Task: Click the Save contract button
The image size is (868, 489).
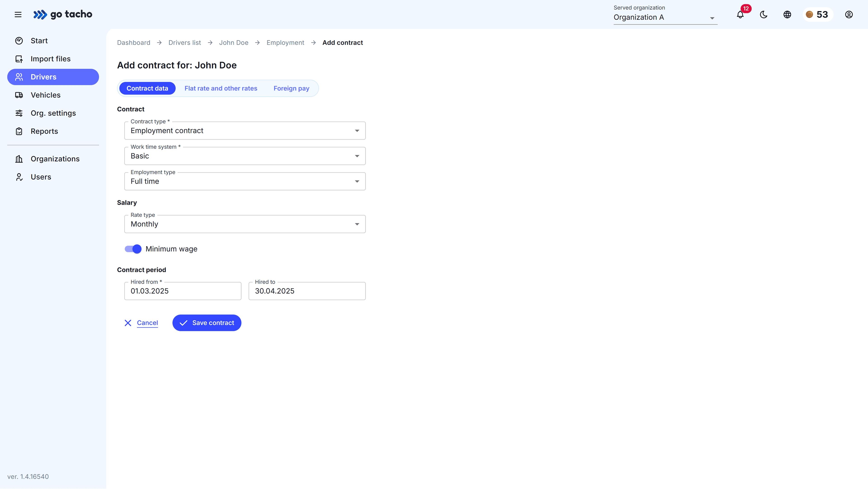Action: 207,323
